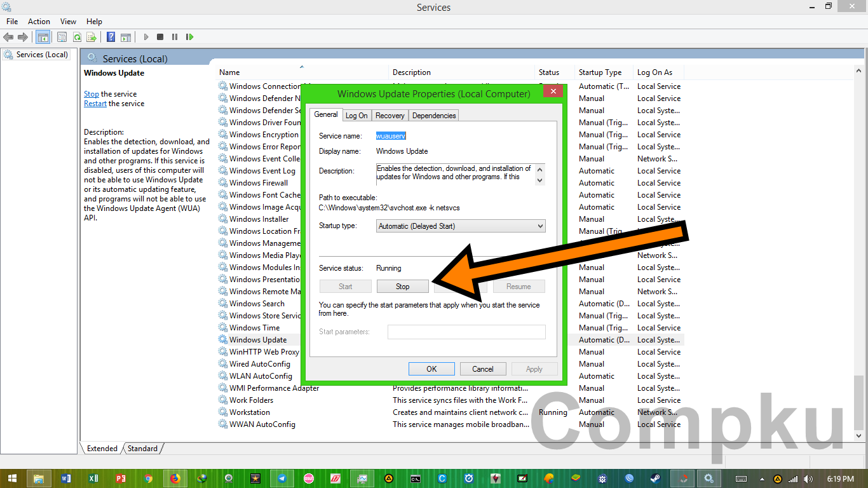Close the Windows Update Properties dialog
This screenshot has height=488, width=868.
(553, 91)
